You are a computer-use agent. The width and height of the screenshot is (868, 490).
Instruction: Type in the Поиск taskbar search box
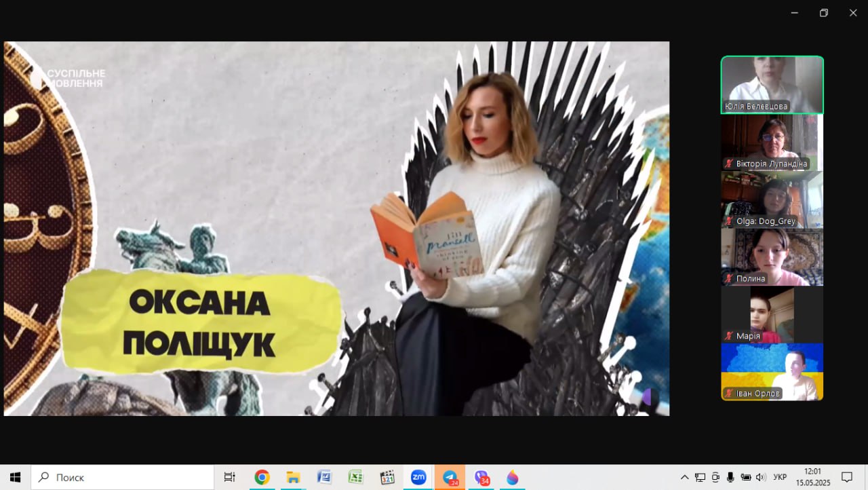123,477
